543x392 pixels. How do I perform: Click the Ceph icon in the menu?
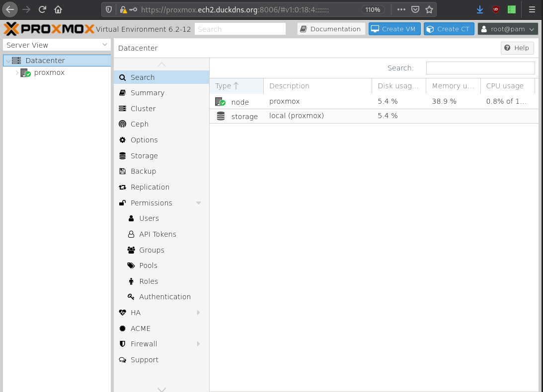[122, 124]
